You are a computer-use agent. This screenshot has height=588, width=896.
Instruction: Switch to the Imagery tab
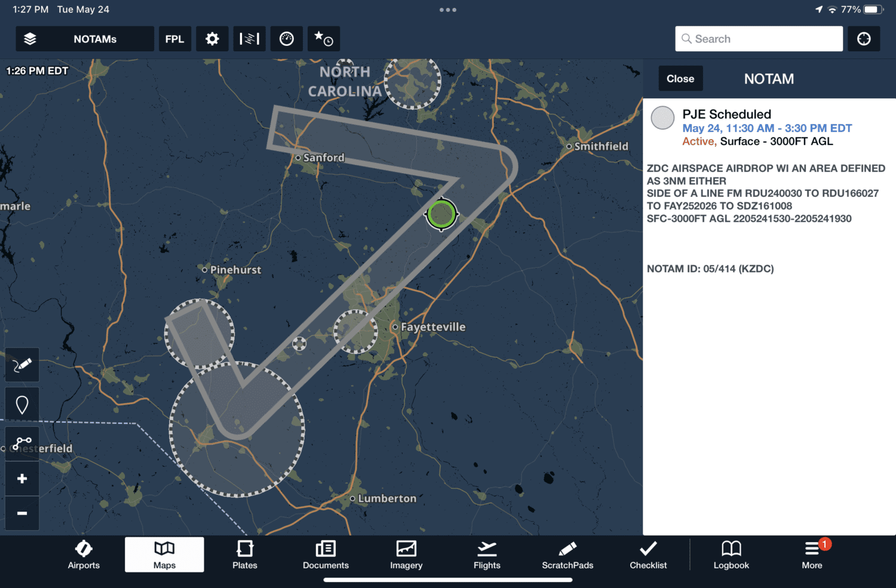pyautogui.click(x=406, y=555)
